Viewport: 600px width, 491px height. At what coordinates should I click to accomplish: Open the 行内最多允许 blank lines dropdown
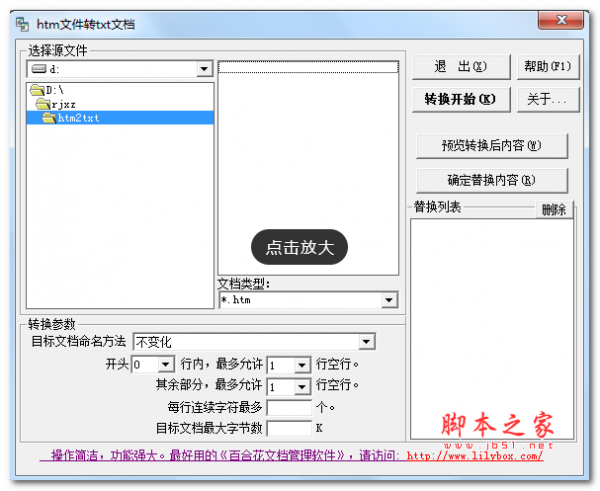302,365
